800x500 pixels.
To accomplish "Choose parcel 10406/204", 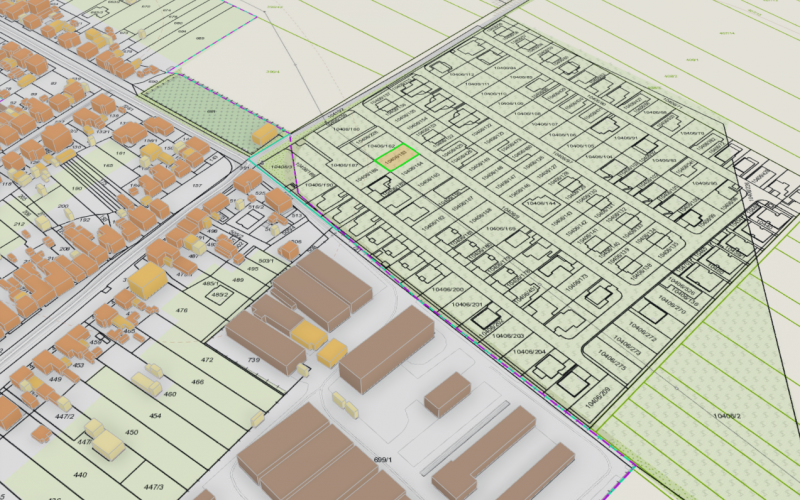I will pos(531,351).
